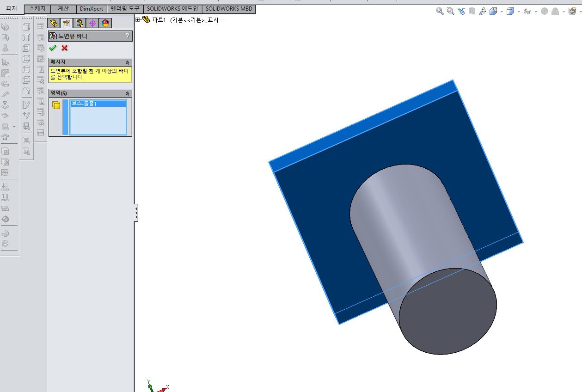Click the Section View icon
Viewport: 582px width, 392px height.
click(x=472, y=11)
